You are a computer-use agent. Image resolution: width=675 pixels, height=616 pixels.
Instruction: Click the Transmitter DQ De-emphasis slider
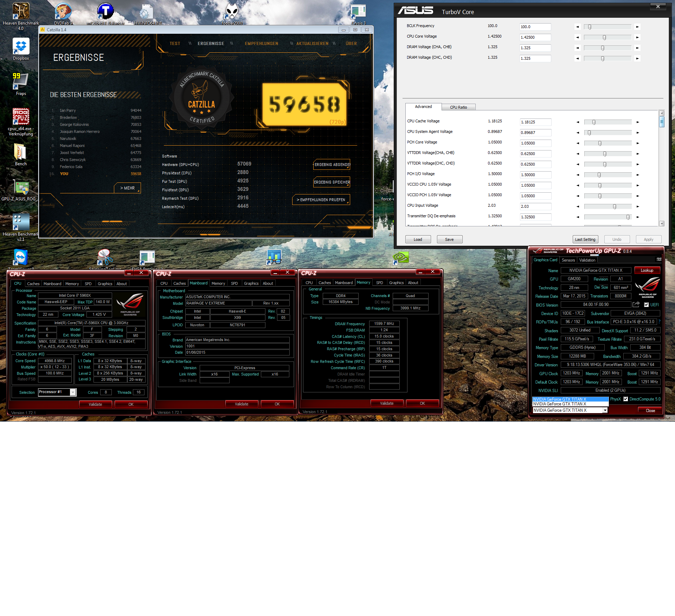(608, 217)
